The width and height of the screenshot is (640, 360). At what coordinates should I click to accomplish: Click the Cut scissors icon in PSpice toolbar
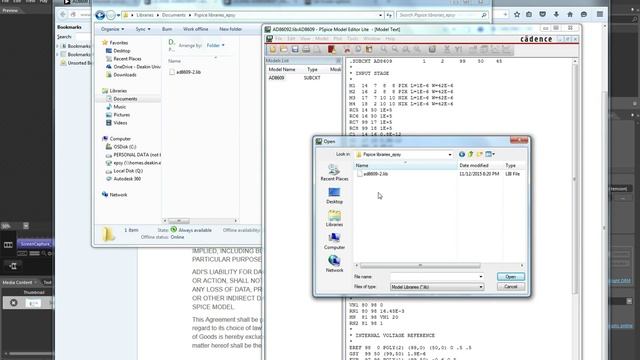click(x=347, y=49)
